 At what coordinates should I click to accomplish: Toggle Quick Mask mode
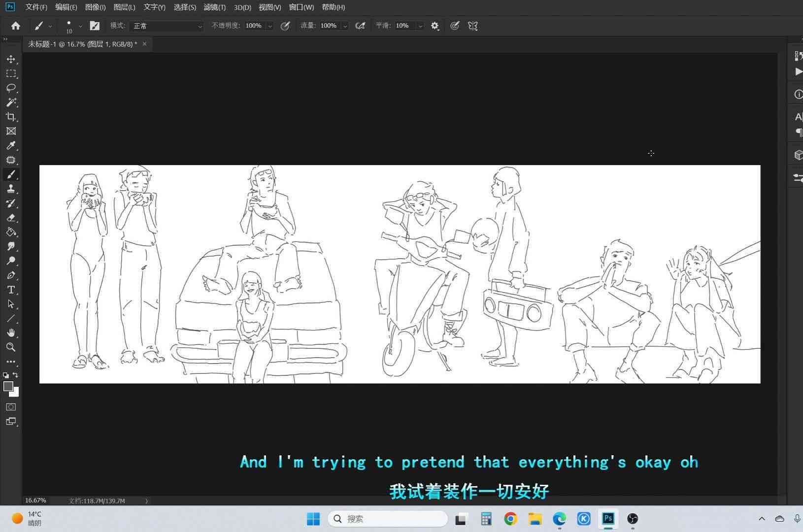point(11,407)
